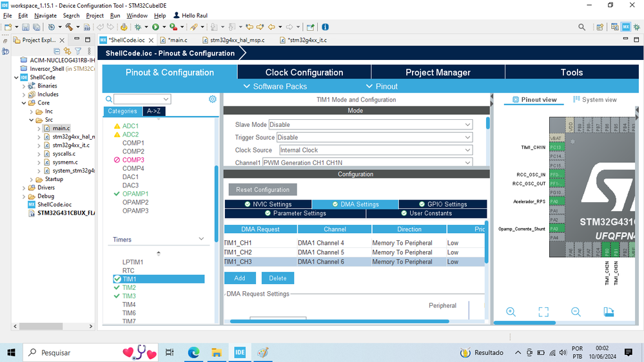Click the Hello Raul account link

(190, 15)
